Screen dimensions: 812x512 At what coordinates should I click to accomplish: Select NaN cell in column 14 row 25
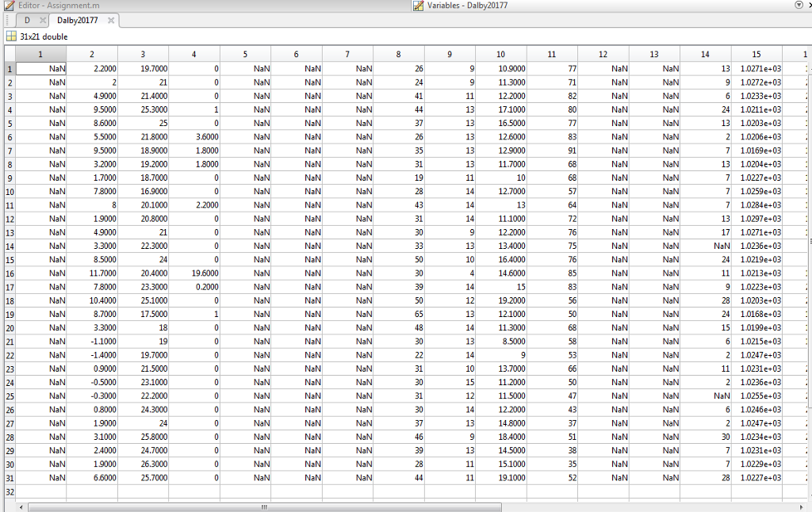coord(705,396)
